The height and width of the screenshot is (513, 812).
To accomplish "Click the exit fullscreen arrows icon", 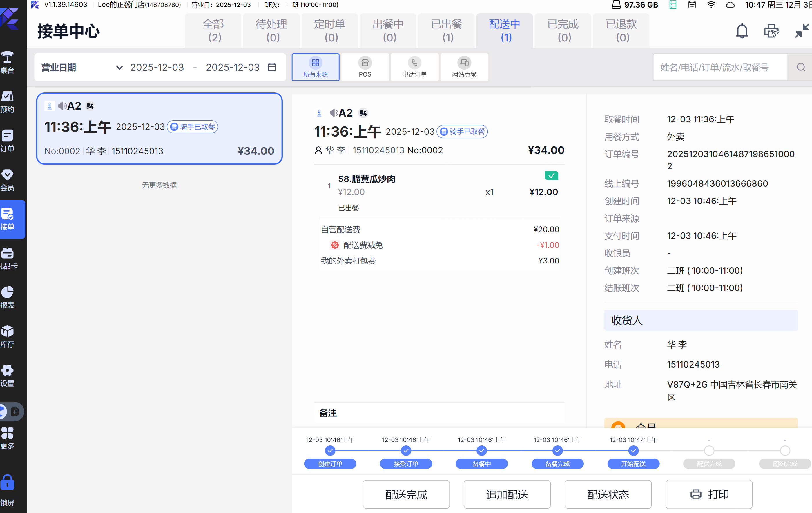I will point(801,31).
